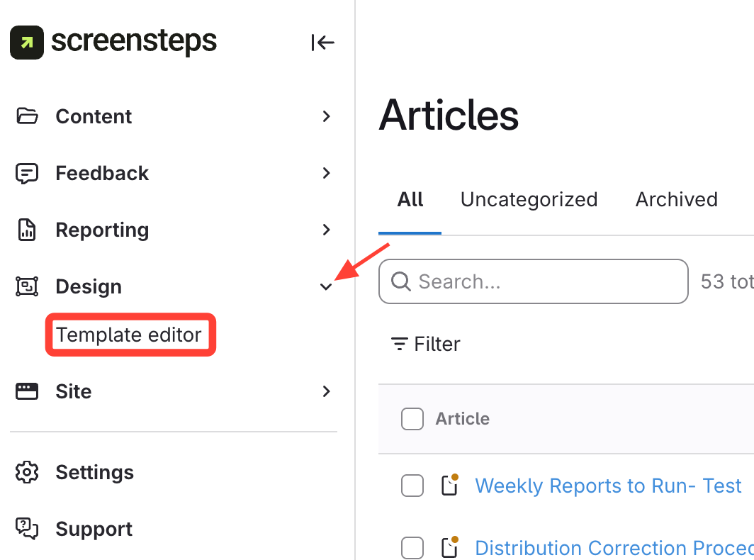Open the Template editor link

[x=129, y=335]
